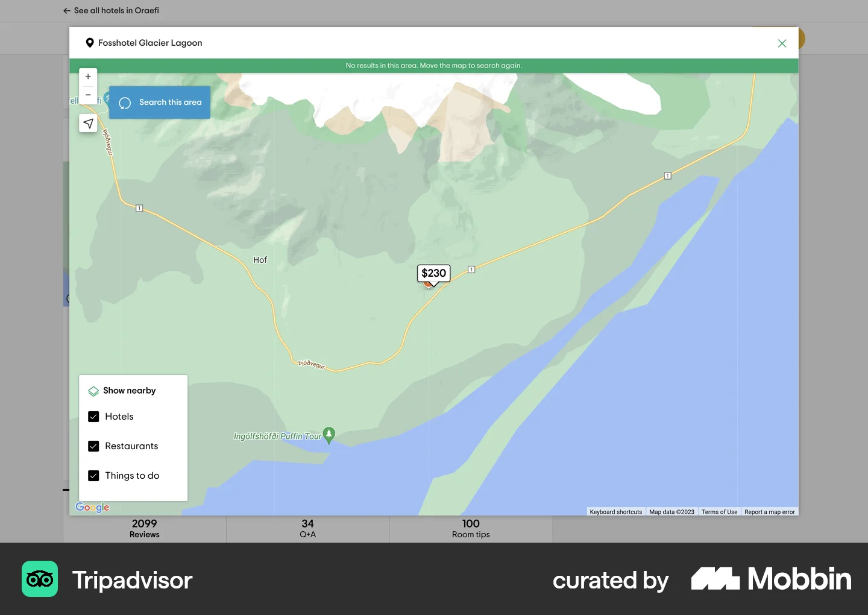Screen dimensions: 868x615
Task: Click the Map data ©2023 text
Action: tap(671, 512)
